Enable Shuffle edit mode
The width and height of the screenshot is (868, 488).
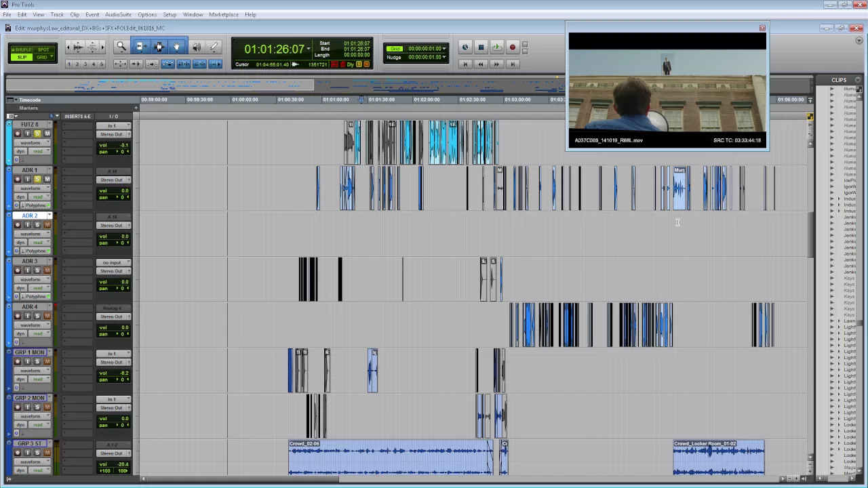[x=22, y=49]
